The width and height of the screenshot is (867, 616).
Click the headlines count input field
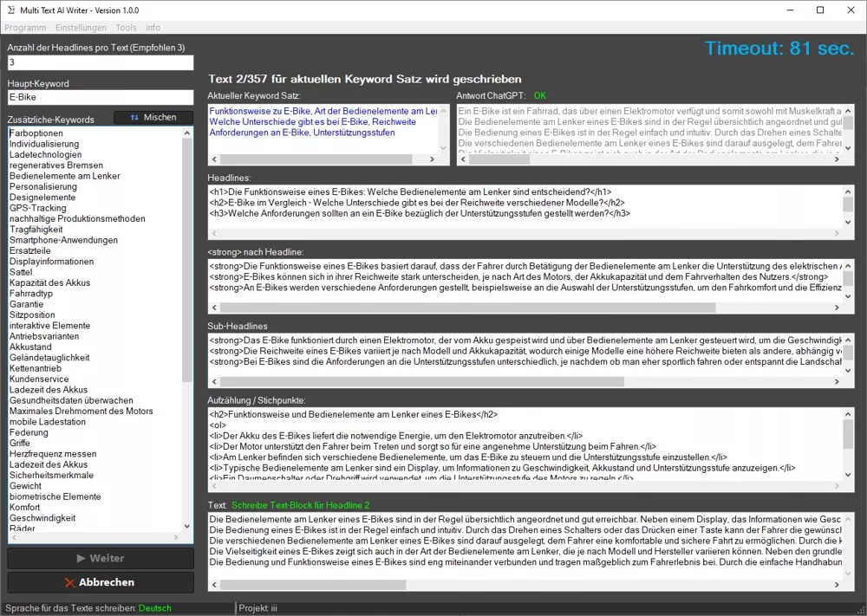point(101,62)
